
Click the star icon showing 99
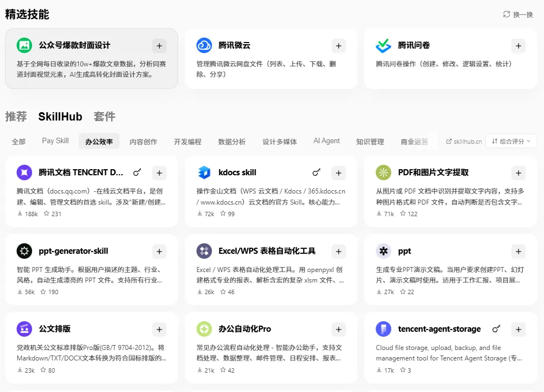coord(223,213)
